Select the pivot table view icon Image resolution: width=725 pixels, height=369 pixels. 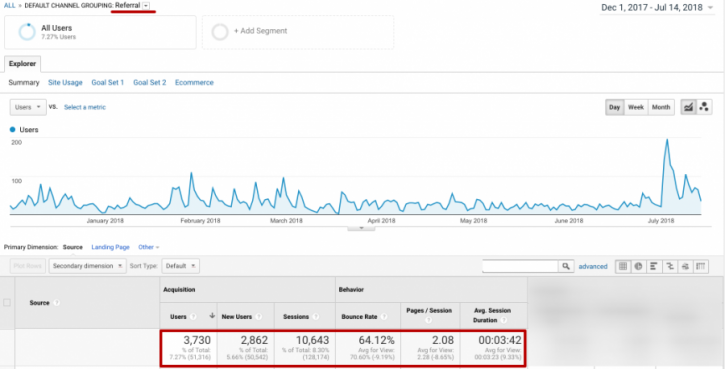pyautogui.click(x=700, y=266)
